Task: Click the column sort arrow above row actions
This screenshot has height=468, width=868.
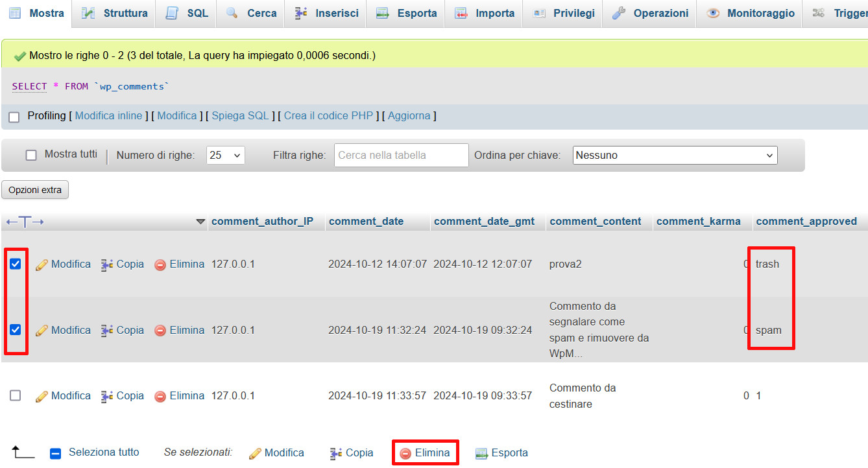Action: click(200, 221)
